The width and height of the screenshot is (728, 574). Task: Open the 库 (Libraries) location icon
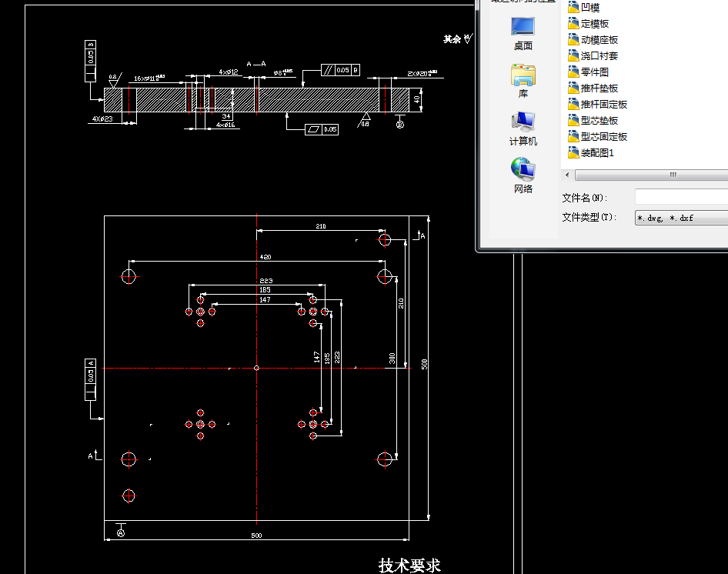[523, 82]
